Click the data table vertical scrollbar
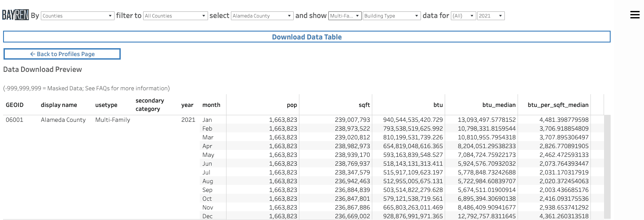 click(607, 167)
